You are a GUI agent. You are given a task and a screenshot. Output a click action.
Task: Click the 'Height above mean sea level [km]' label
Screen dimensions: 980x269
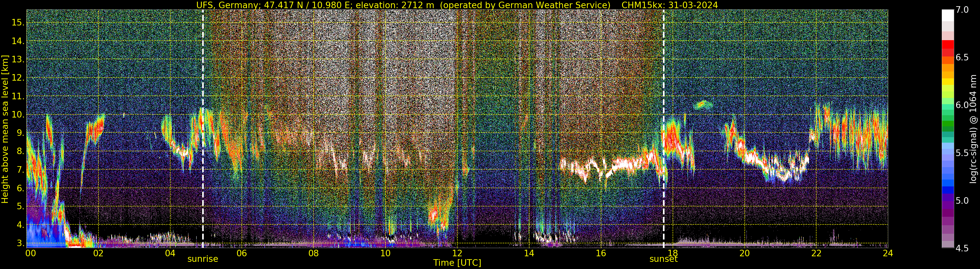[5, 129]
